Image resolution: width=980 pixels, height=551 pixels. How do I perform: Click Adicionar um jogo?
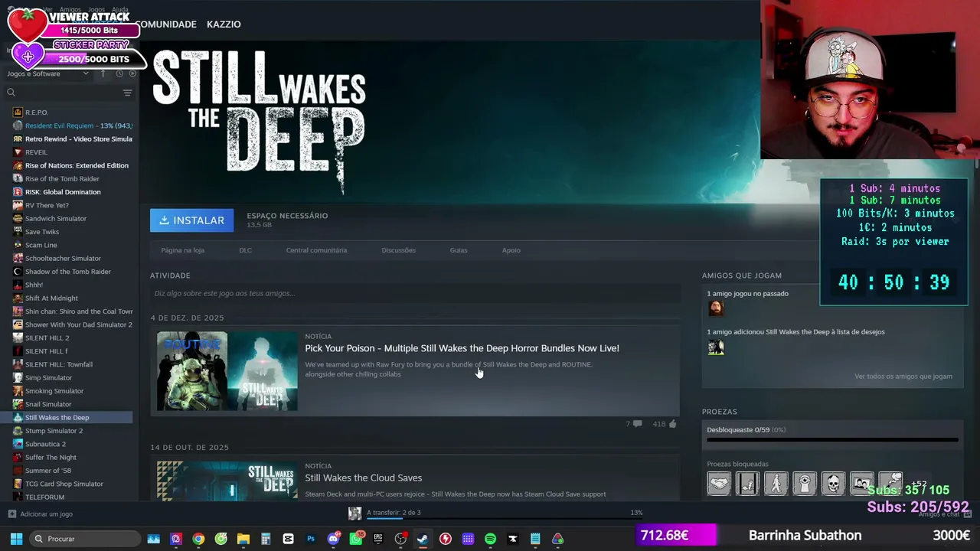[46, 514]
